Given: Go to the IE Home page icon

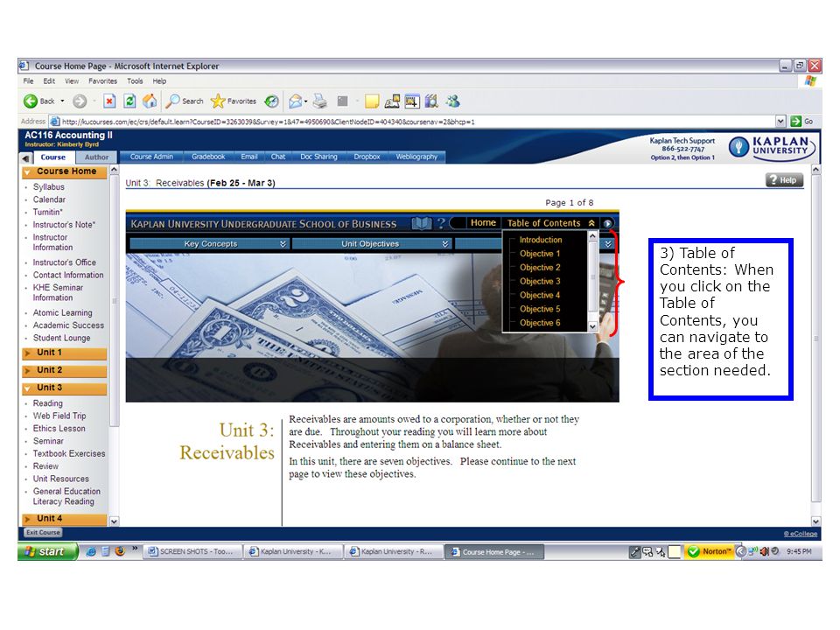Looking at the screenshot, I should tap(150, 101).
